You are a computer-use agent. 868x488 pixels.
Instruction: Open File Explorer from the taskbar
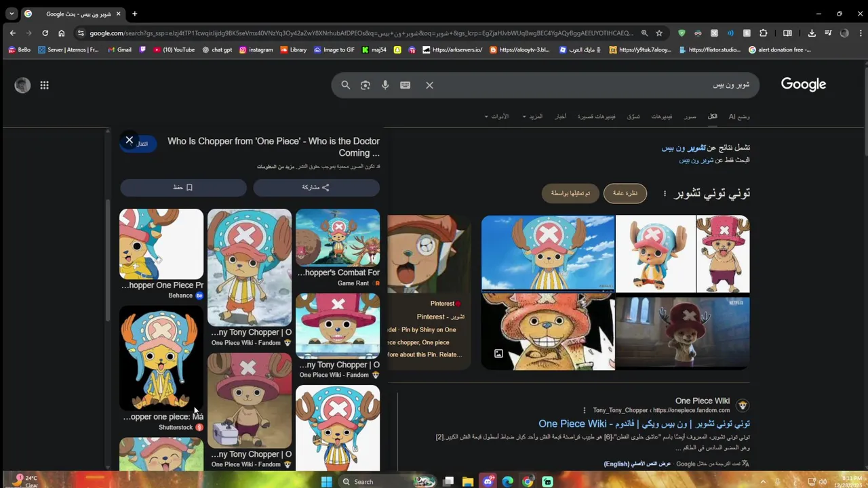tap(468, 482)
